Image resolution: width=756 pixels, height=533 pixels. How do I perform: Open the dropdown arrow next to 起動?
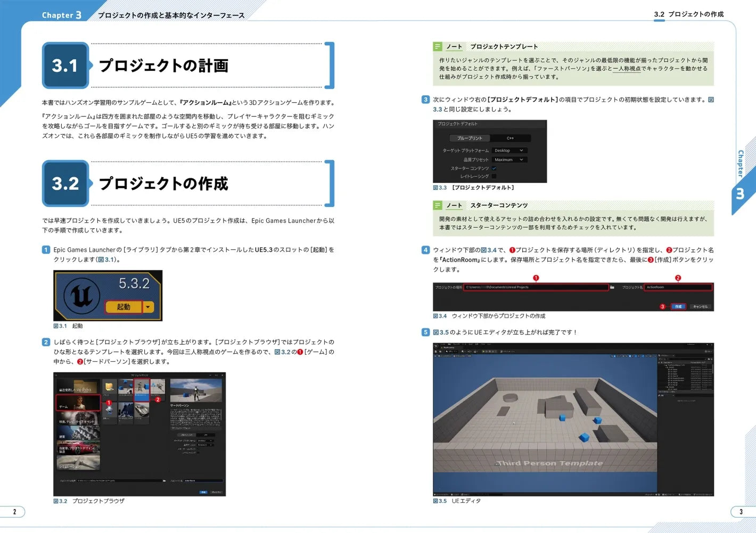[148, 307]
